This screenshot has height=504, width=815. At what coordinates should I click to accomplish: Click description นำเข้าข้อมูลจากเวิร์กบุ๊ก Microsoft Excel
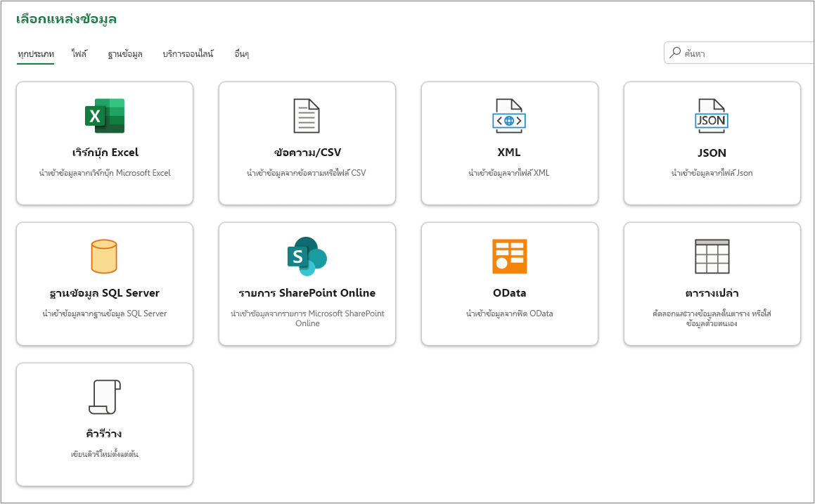click(105, 173)
